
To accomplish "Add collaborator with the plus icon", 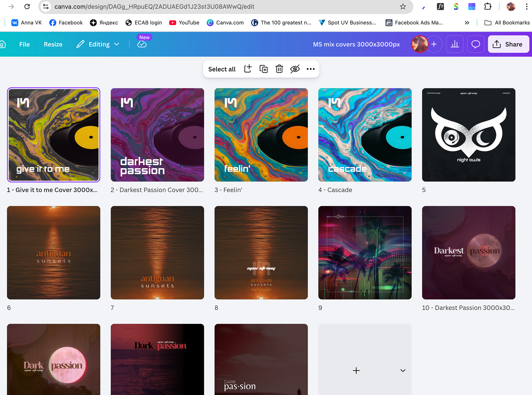I will (x=434, y=44).
